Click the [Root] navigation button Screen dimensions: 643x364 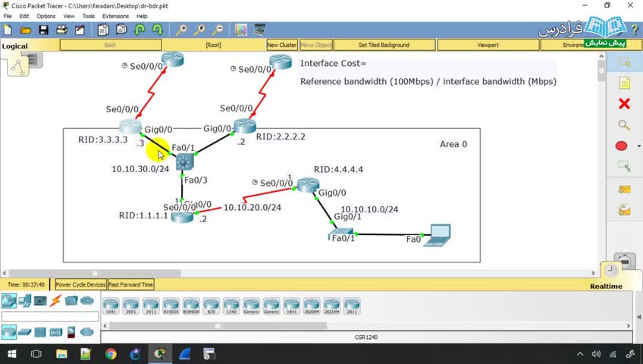click(x=213, y=45)
